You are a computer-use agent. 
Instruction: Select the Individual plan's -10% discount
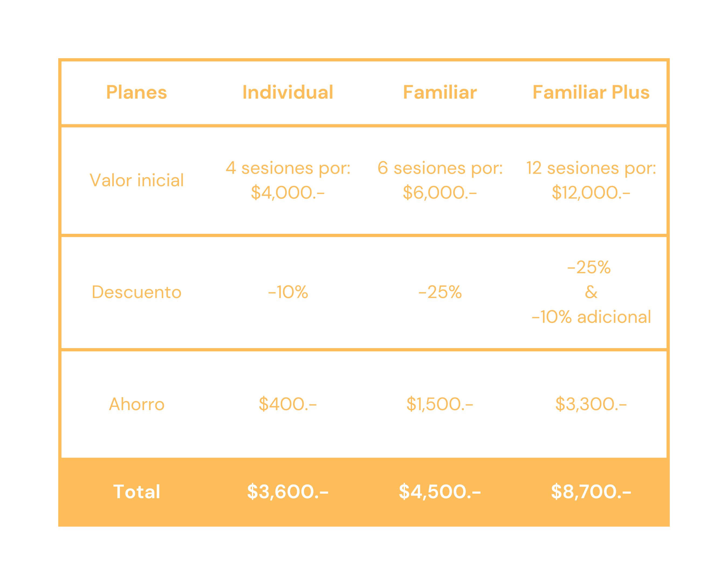(x=288, y=292)
